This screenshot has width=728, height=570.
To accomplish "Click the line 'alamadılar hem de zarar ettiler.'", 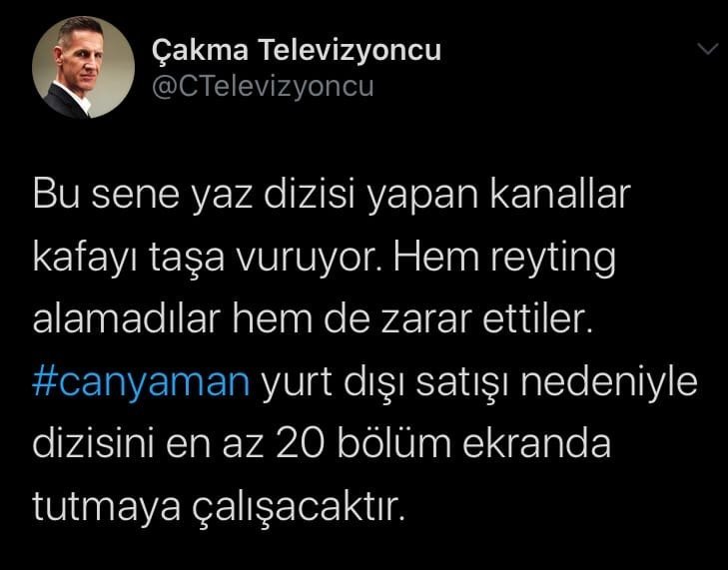I will pos(313,319).
